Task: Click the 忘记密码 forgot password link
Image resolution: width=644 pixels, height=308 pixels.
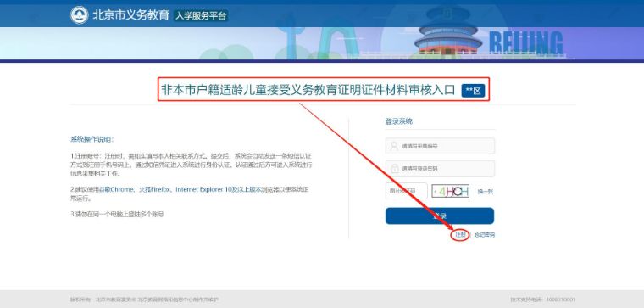Action: (x=485, y=235)
